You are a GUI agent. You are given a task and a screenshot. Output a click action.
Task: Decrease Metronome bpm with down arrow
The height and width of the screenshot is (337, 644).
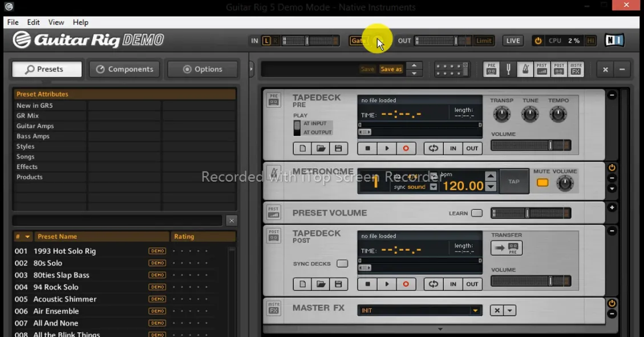(x=491, y=186)
